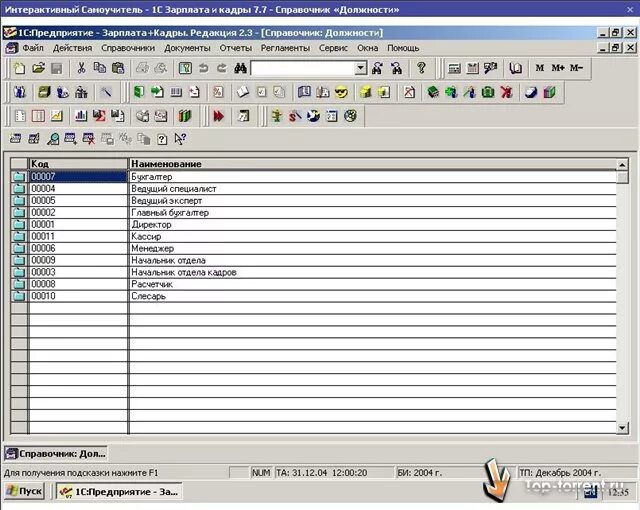
Task: Click the arrow-with-question context help icon
Action: (180, 139)
